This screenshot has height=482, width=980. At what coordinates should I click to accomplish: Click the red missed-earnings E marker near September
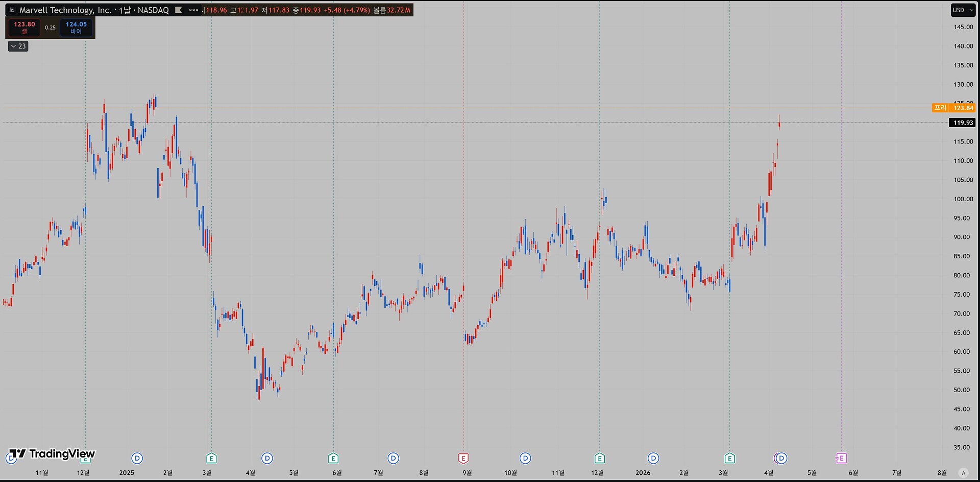[x=463, y=459]
